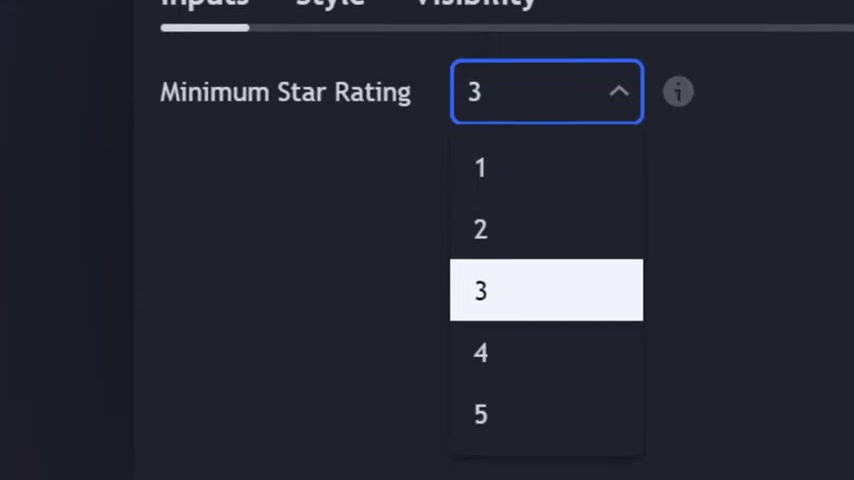Click the Minimum Star Rating label
Viewport: 854px width, 480px height.
(285, 92)
